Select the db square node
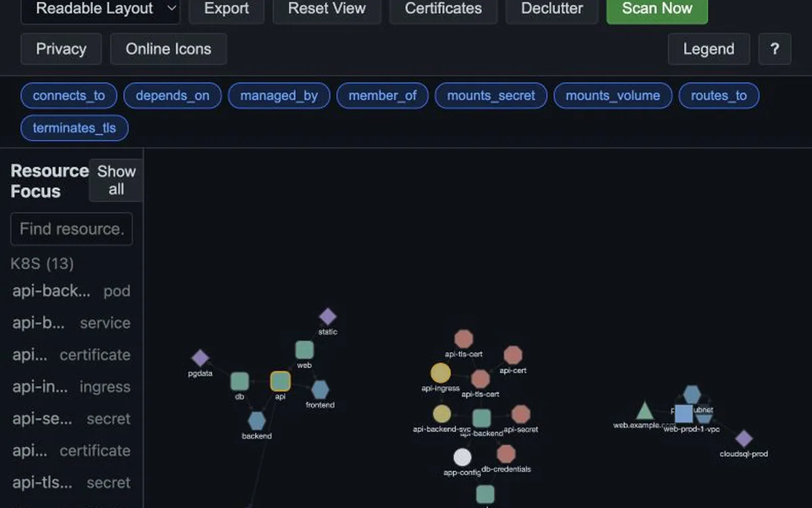Screen dimensions: 812x508 click(x=240, y=381)
